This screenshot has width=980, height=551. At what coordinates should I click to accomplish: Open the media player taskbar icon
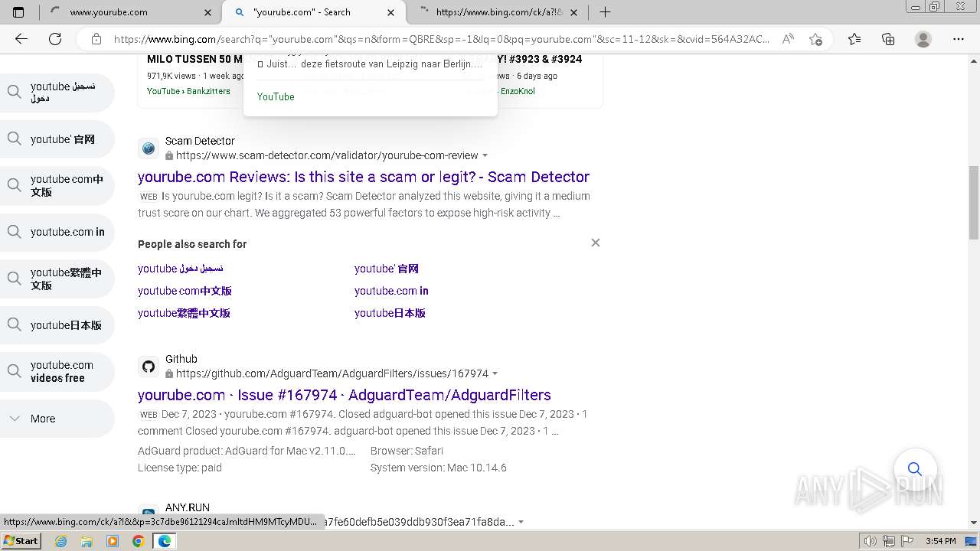[x=113, y=541]
